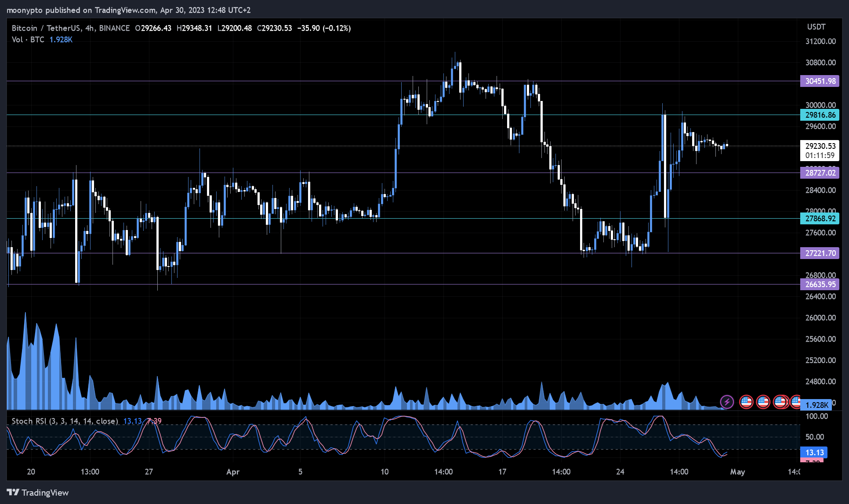This screenshot has width=849, height=504.
Task: Click the change value −35.90 (−0.12%)
Action: [324, 28]
